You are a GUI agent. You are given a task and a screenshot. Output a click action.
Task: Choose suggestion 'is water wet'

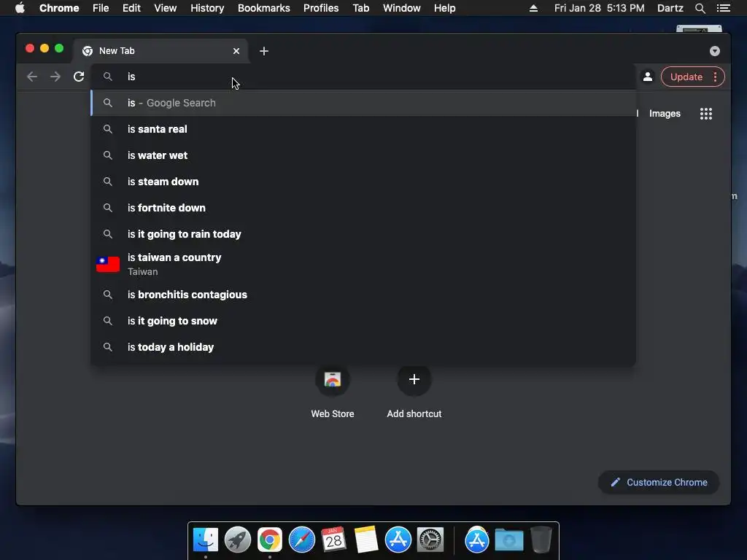363,155
